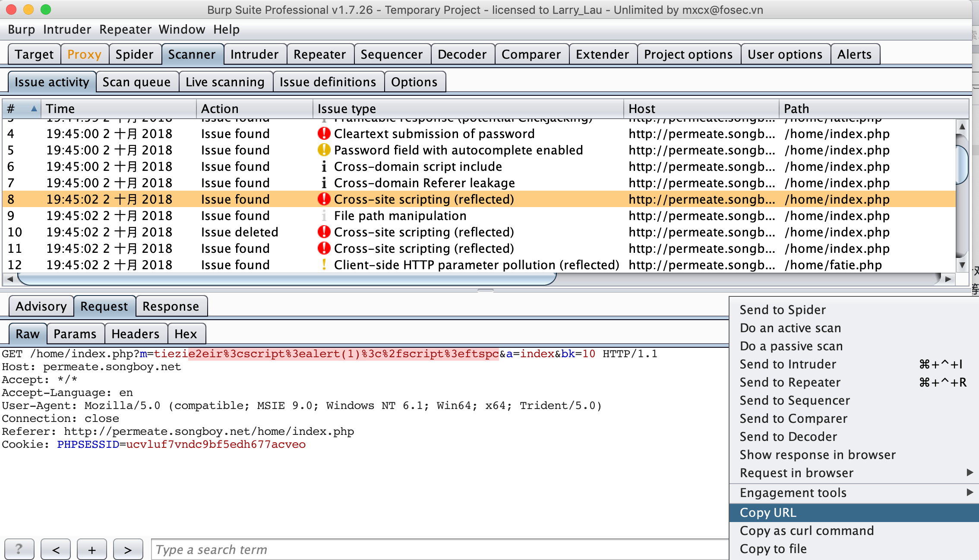Click the yellow severity icon for Password field autocomplete
This screenshot has height=560, width=979.
(324, 150)
